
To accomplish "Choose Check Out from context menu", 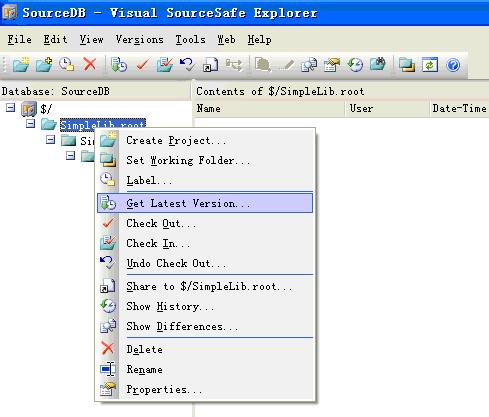I will pos(205,223).
